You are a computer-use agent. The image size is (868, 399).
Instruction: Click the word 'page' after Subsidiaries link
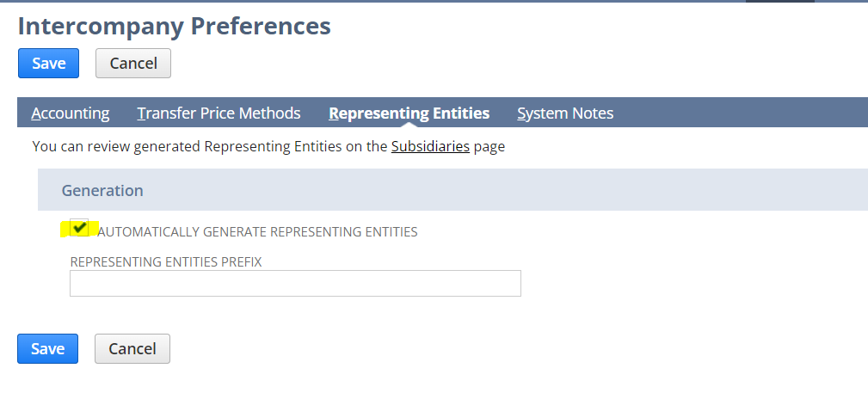click(x=489, y=147)
